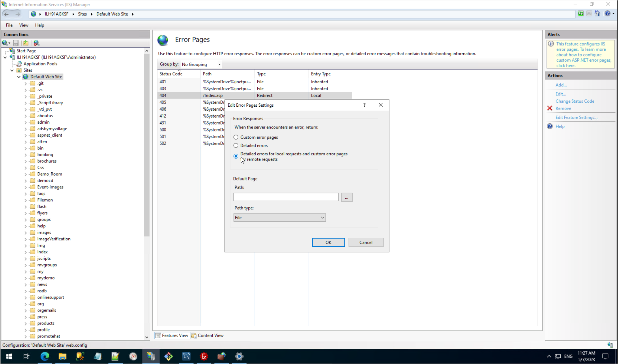
Task: Expand the admin folder tree node
Action: 25,122
